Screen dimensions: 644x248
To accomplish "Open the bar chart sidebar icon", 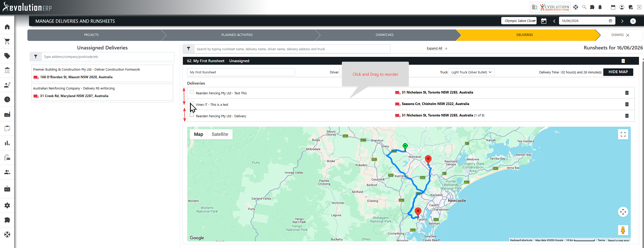I will point(7,143).
